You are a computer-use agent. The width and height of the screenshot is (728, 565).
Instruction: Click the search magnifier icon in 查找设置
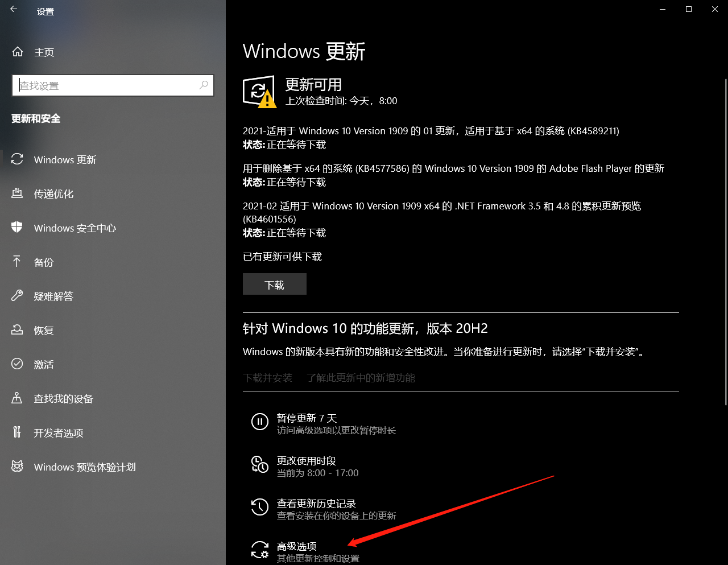point(204,85)
